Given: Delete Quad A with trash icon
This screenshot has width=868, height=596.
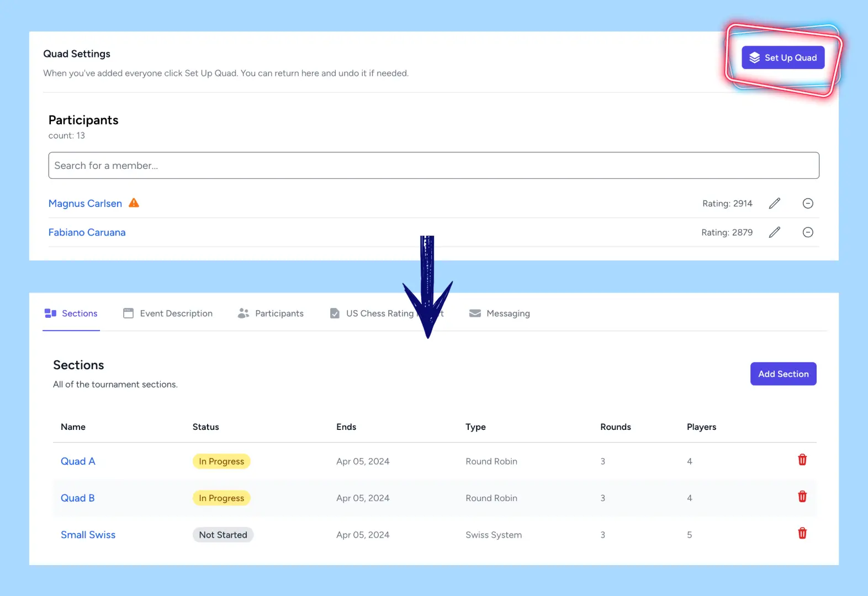Looking at the screenshot, I should pyautogui.click(x=802, y=460).
